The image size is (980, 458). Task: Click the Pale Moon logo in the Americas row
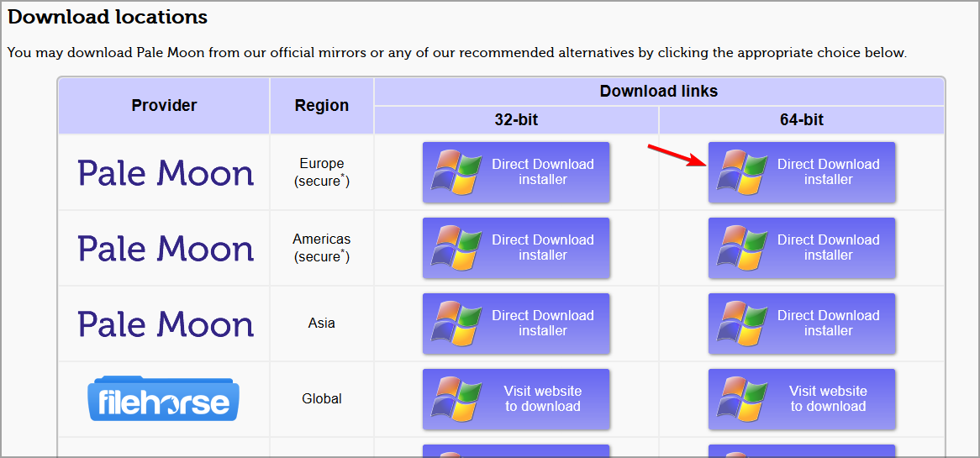coord(166,248)
